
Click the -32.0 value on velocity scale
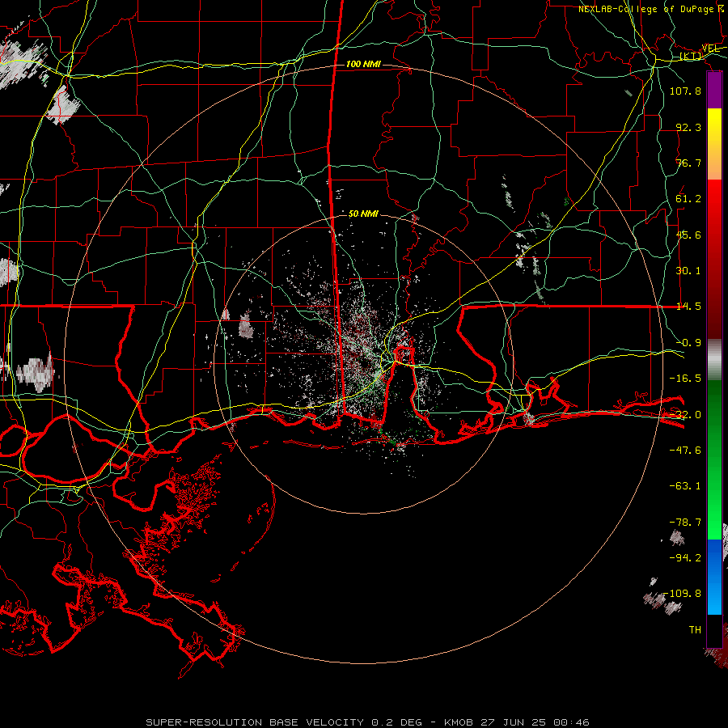(685, 415)
